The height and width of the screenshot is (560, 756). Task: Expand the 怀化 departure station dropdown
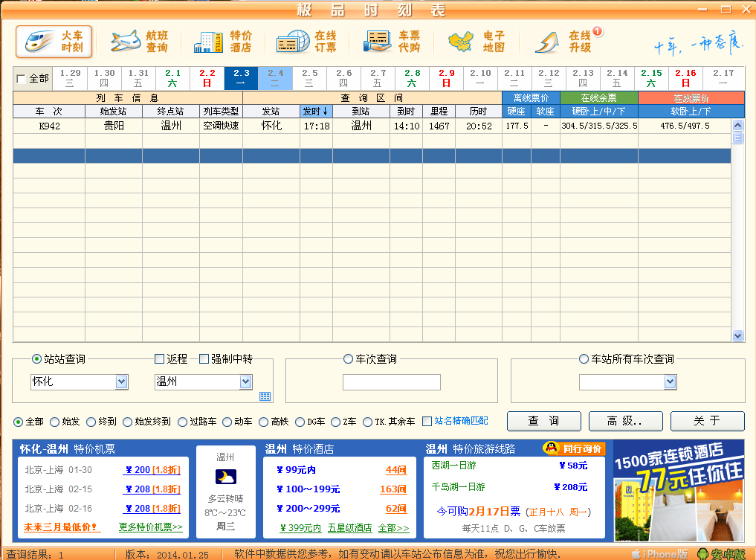click(x=123, y=382)
